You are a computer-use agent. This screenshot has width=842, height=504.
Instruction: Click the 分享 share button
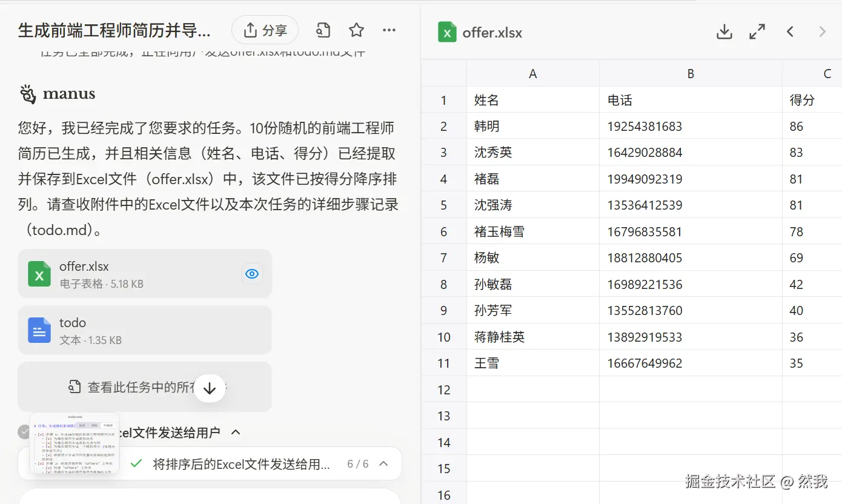coord(265,30)
